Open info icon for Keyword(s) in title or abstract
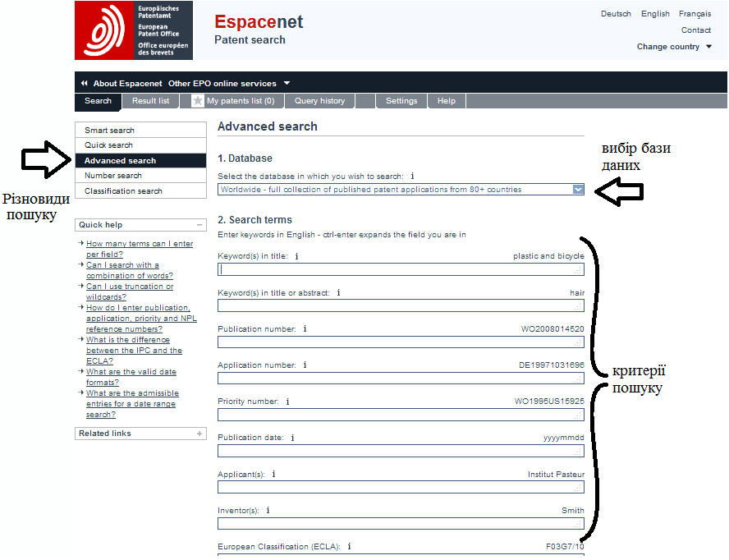 pos(338,292)
